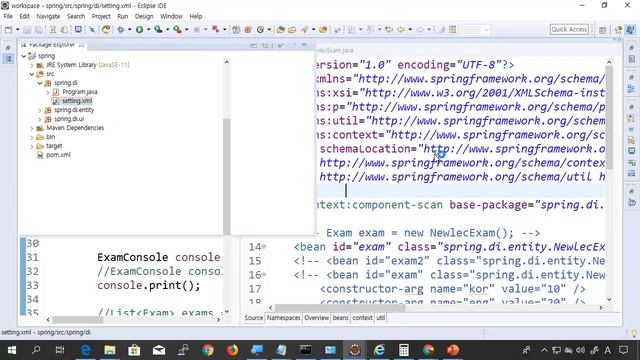Viewport: 640px width, 360px height.
Task: Click the XML editor horizontal scrollbar
Action: (x=340, y=307)
